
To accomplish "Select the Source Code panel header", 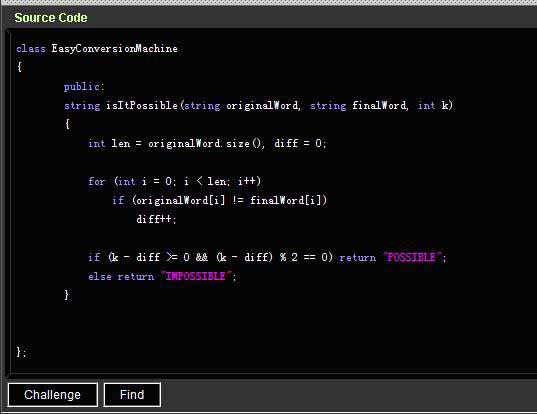I will [51, 18].
